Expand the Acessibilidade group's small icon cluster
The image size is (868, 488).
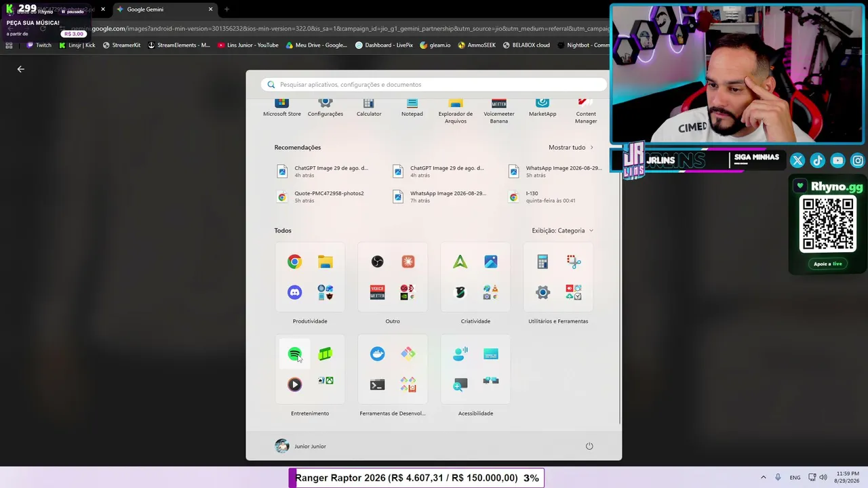tap(491, 382)
